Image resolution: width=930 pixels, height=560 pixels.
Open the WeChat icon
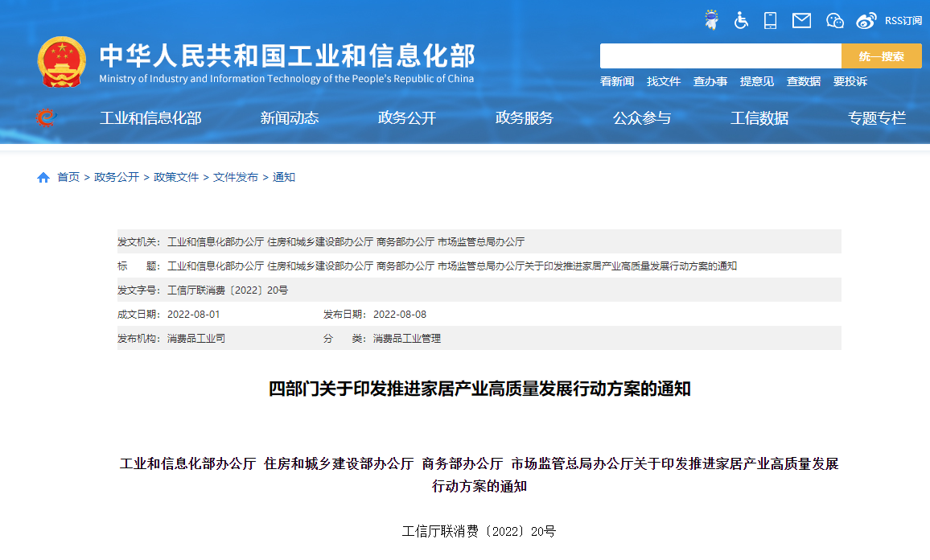click(835, 21)
